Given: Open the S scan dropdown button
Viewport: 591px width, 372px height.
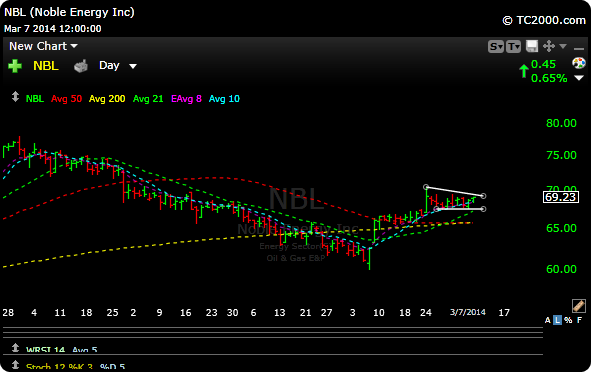Looking at the screenshot, I should tap(496, 47).
